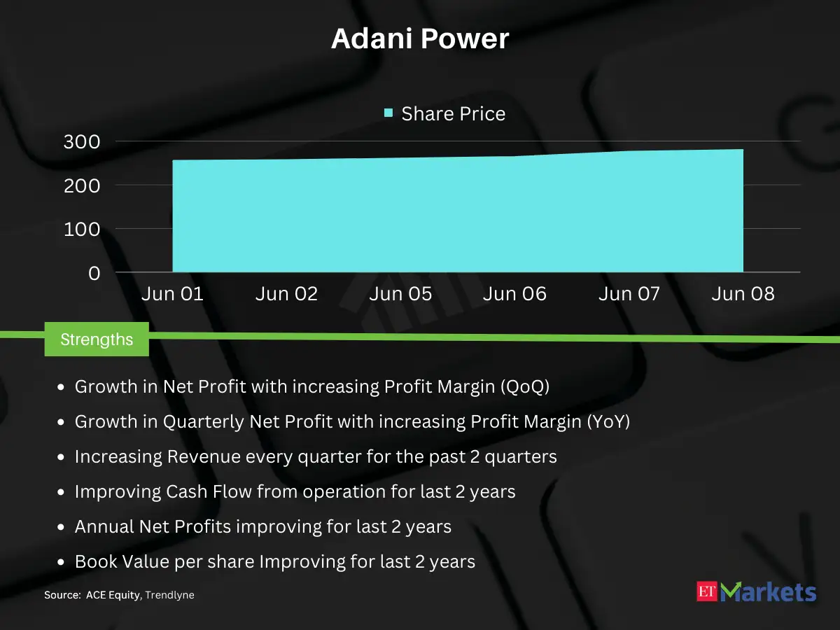Click the Trendlyne source text

tap(169, 595)
